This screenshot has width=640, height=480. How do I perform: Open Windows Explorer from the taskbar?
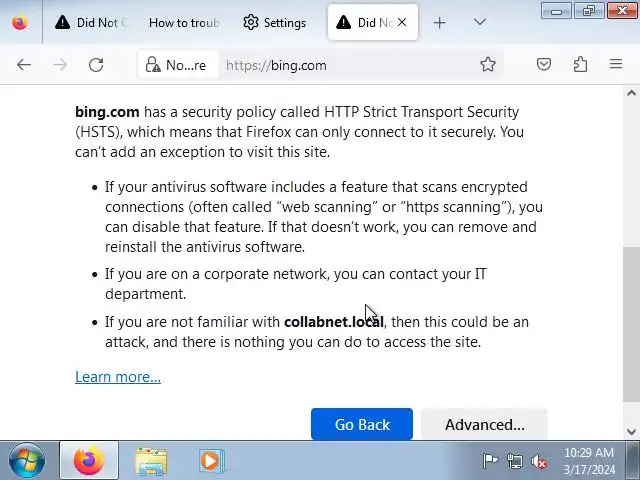pos(151,461)
